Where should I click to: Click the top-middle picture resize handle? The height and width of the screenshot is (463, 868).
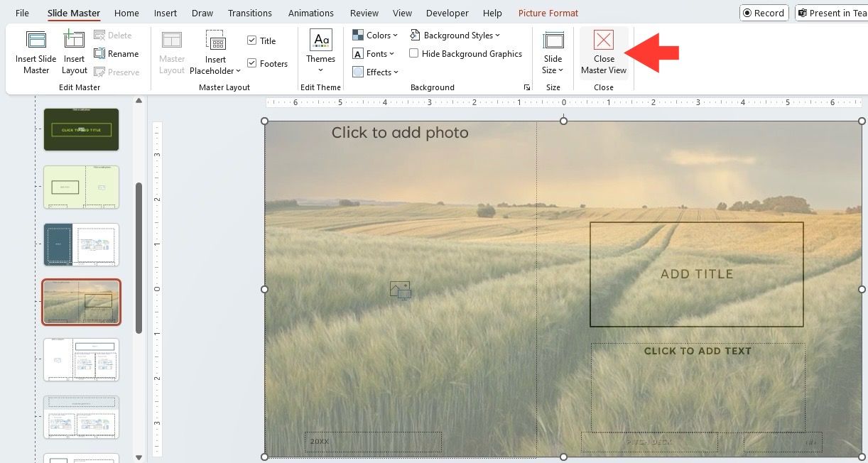click(x=563, y=121)
